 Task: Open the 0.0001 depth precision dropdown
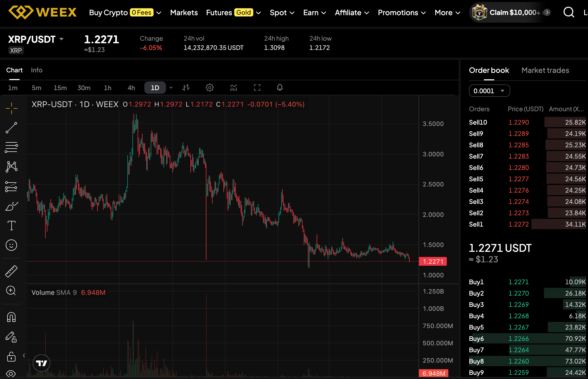coord(489,91)
